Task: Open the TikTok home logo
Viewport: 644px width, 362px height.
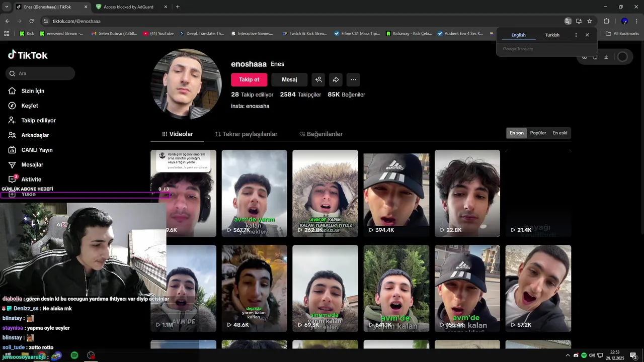Action: (28, 55)
